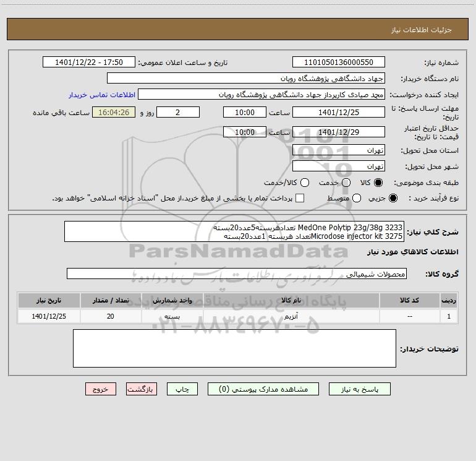Screen dimensions: 476x461
Task: Select the خدمت radio button
Action: [346, 183]
